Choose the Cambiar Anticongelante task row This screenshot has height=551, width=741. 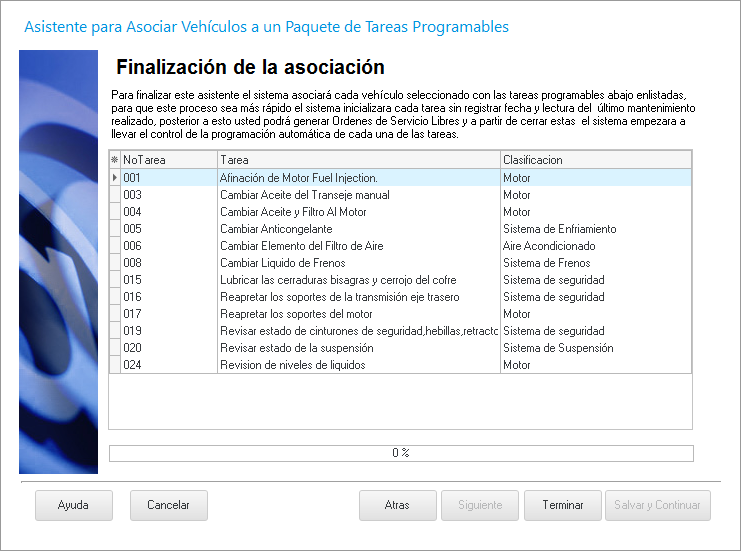[x=276, y=229]
